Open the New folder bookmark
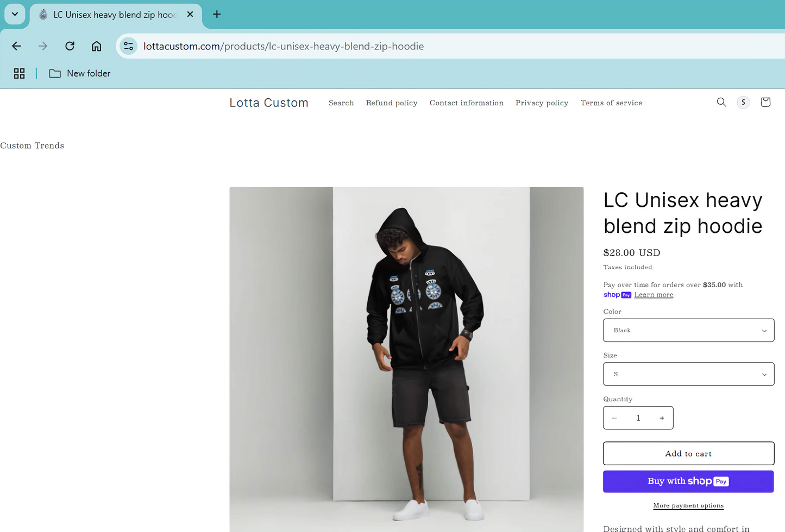The height and width of the screenshot is (532, 785). [80, 73]
